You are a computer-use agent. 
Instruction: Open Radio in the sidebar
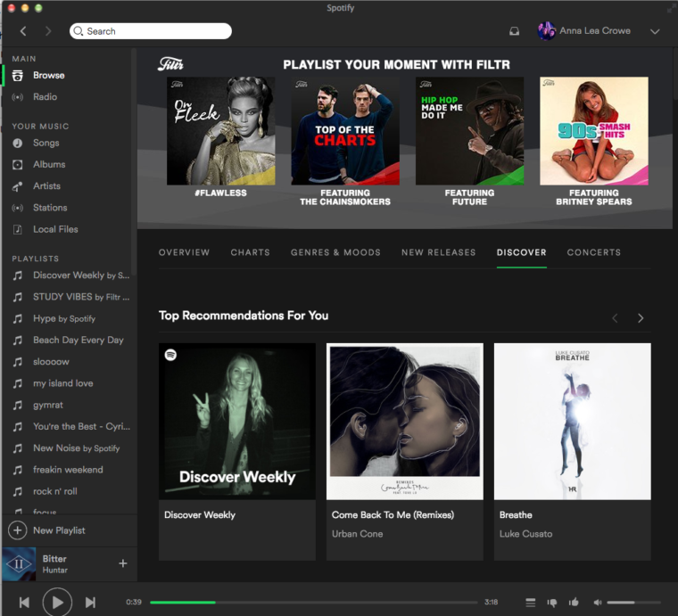(x=45, y=97)
